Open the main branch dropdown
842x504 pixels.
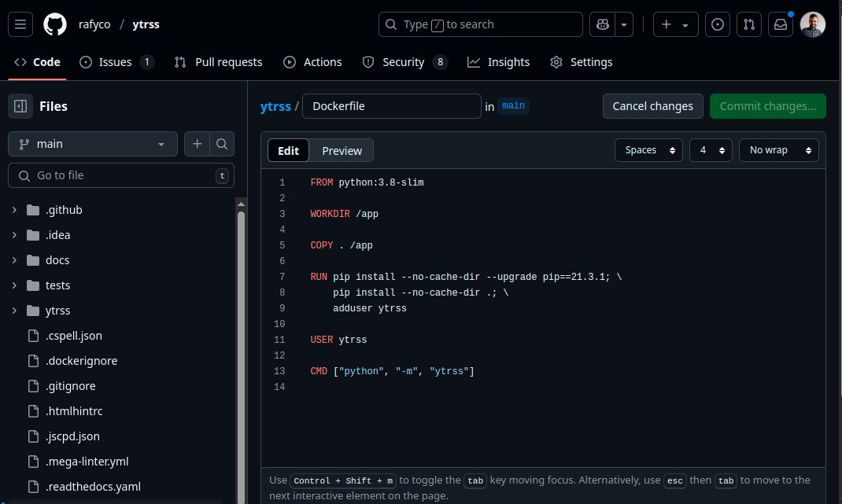click(93, 144)
